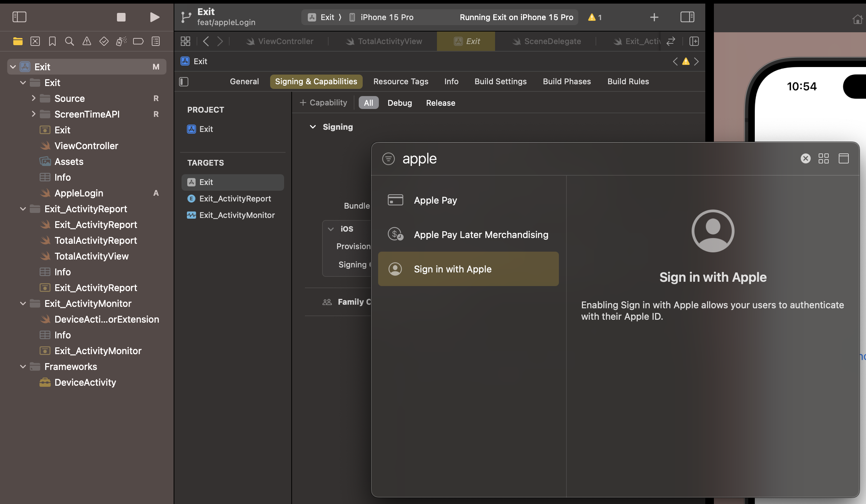Clear the capability search text
The height and width of the screenshot is (504, 866).
click(x=805, y=158)
